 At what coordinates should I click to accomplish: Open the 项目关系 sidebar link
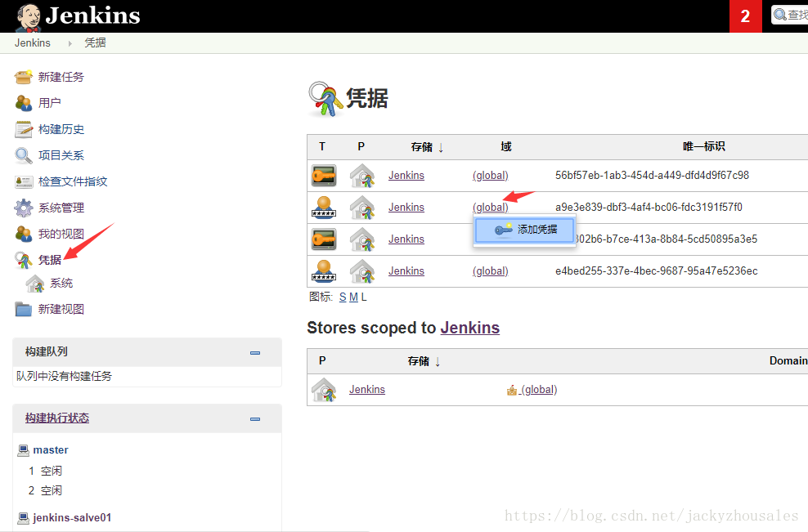click(x=61, y=155)
